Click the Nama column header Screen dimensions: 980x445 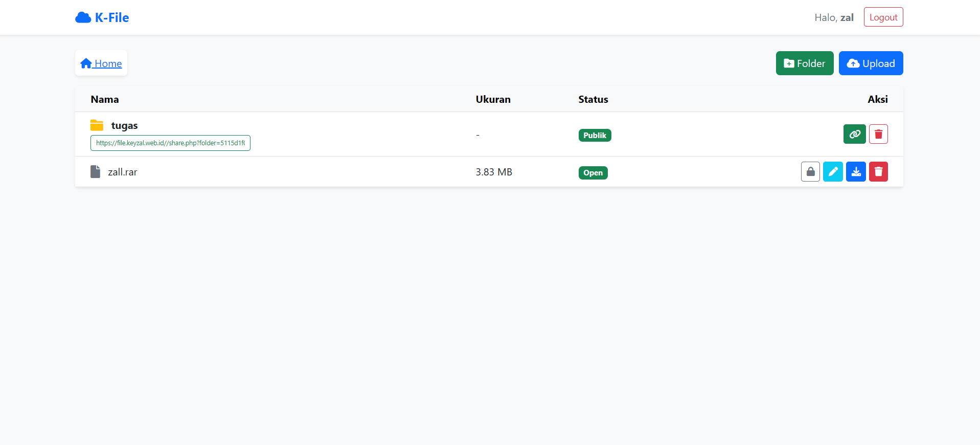(x=105, y=99)
